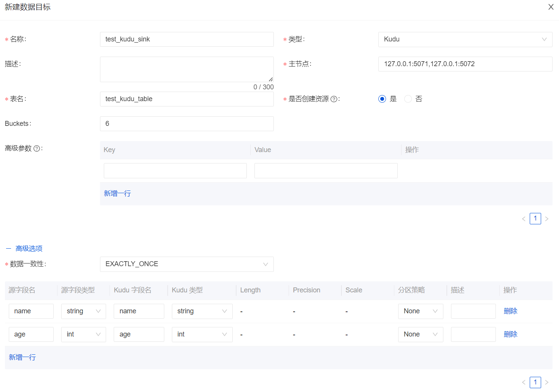Click next page arrow under field mapping table
This screenshot has height=392, width=559.
point(547,382)
